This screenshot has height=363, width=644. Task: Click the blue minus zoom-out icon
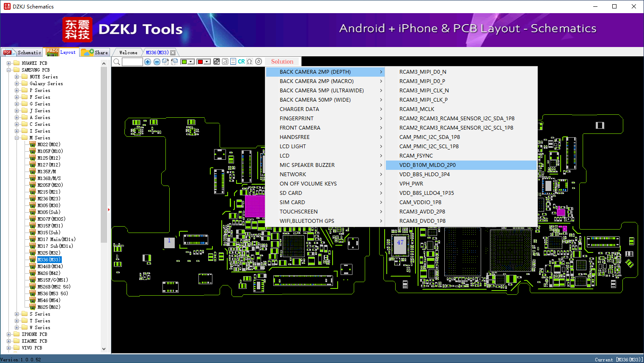pyautogui.click(x=157, y=62)
